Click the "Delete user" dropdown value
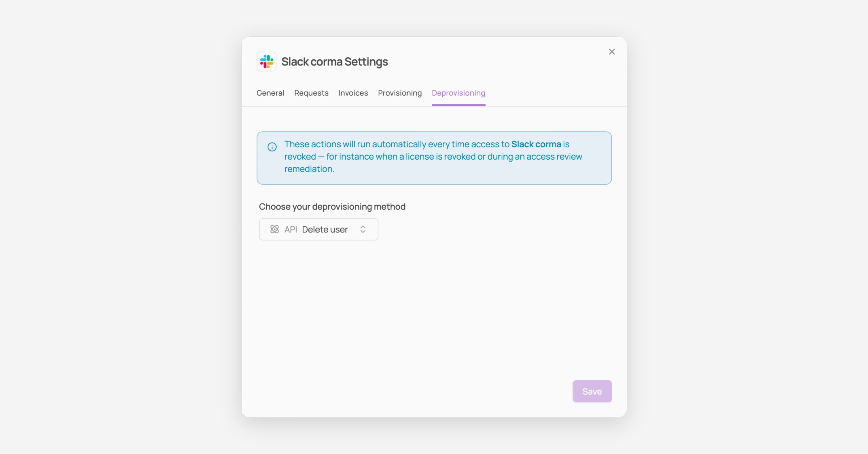The image size is (868, 454). 325,229
